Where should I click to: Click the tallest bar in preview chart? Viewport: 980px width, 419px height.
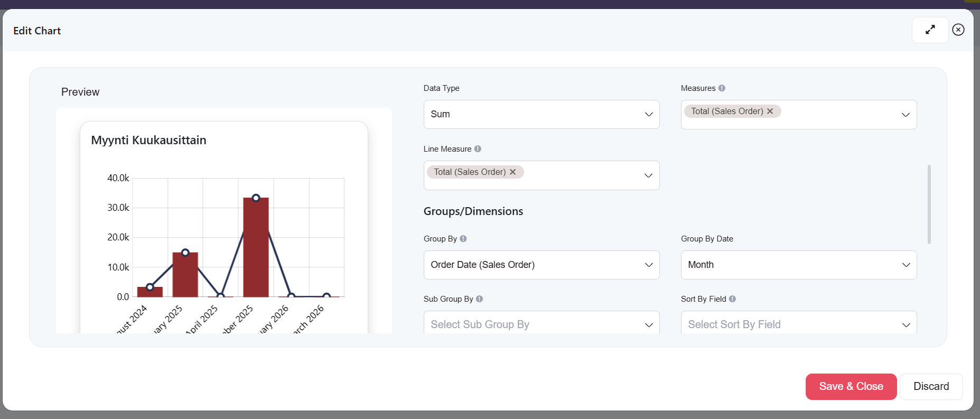coord(256,248)
